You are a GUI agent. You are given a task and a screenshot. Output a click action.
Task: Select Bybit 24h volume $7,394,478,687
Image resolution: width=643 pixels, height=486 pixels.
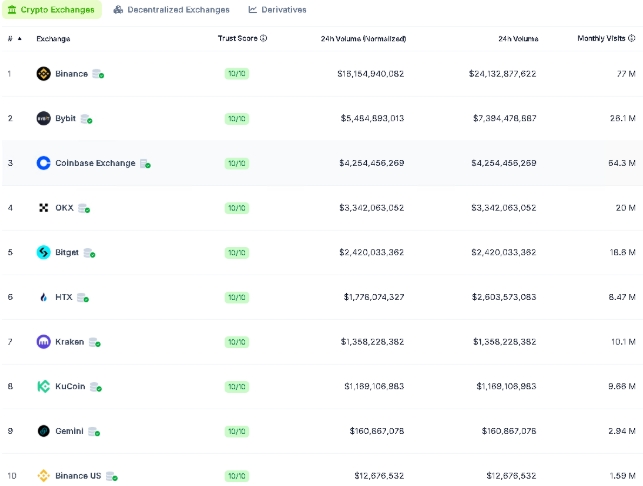504,119
